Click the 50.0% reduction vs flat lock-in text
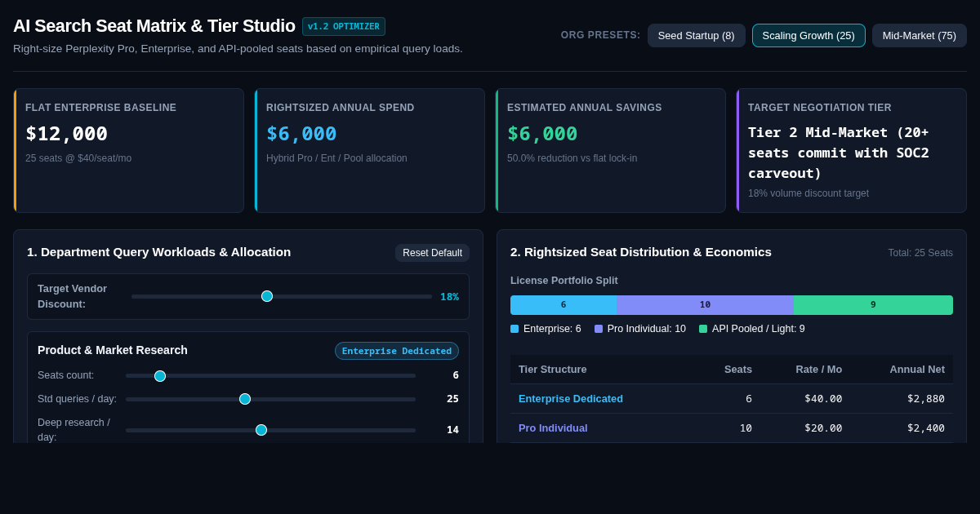 coord(572,158)
